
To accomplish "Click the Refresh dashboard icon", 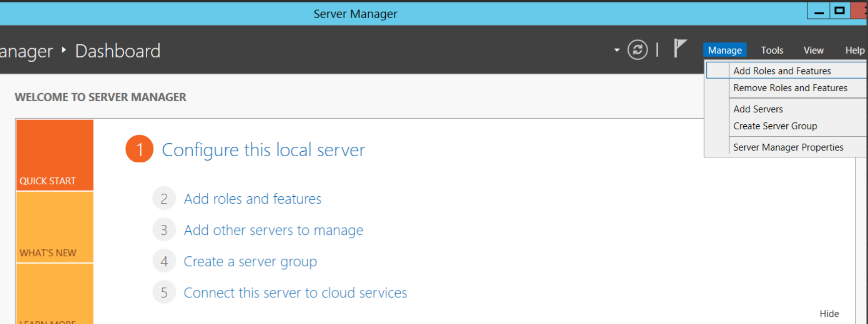I will pyautogui.click(x=638, y=50).
